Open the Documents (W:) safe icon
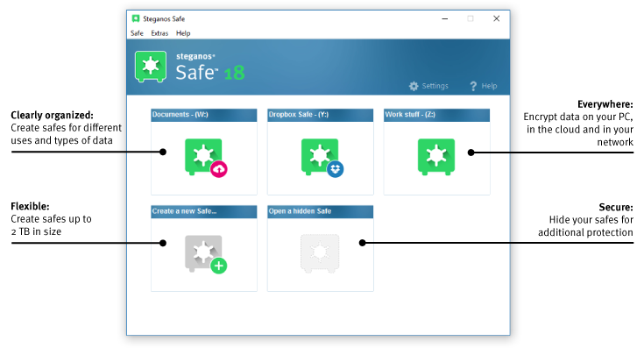Image resolution: width=644 pixels, height=348 pixels. [x=203, y=157]
